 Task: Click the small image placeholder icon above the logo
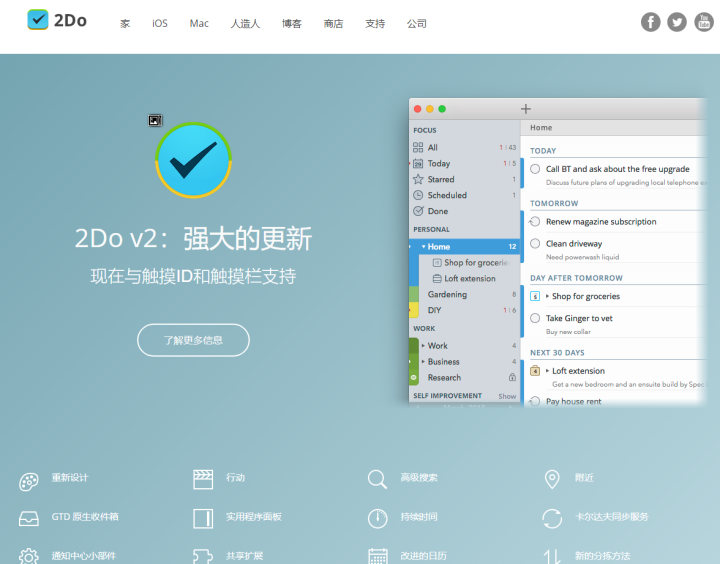(155, 120)
